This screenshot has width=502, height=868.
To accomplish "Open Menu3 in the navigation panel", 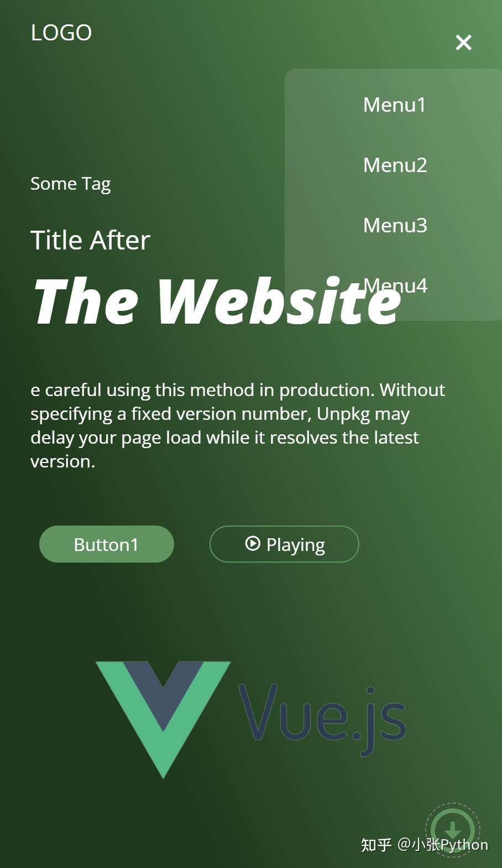I will (395, 225).
